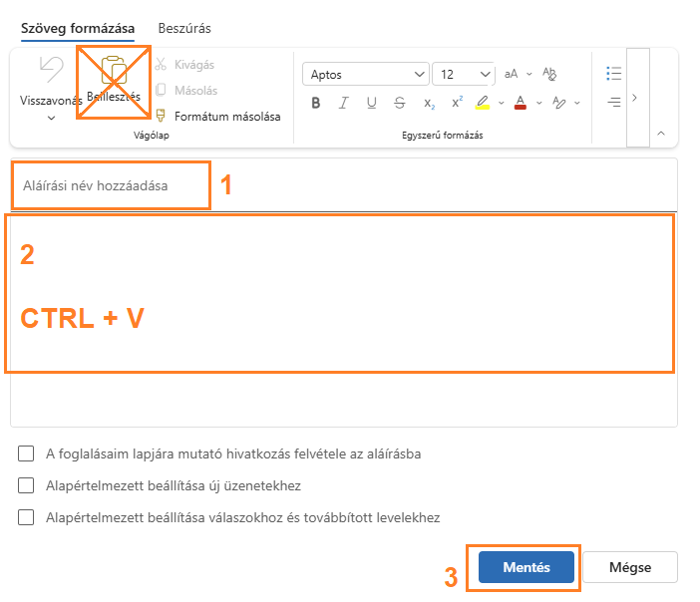The image size is (700, 602).
Task: Click the Bold formatting icon
Action: point(315,103)
